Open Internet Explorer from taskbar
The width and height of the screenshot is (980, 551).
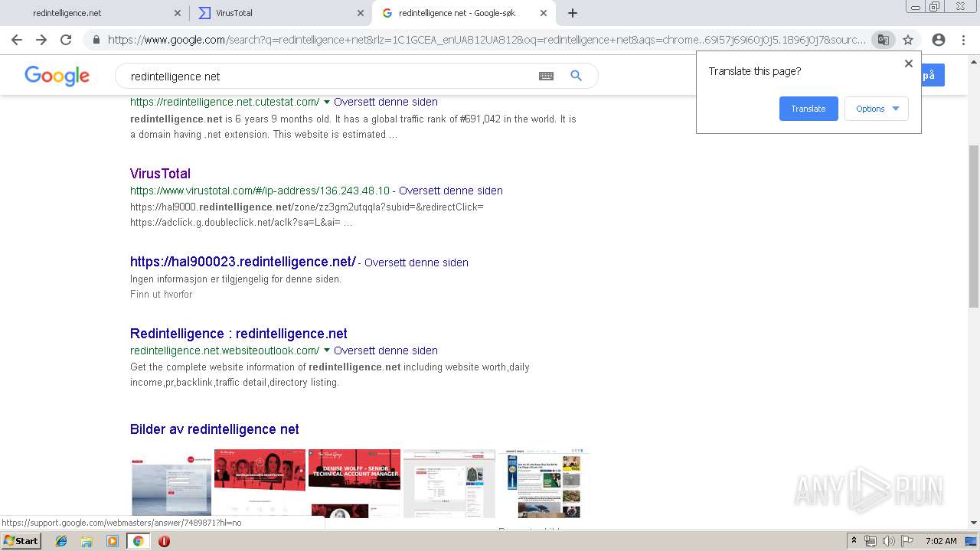coord(61,541)
